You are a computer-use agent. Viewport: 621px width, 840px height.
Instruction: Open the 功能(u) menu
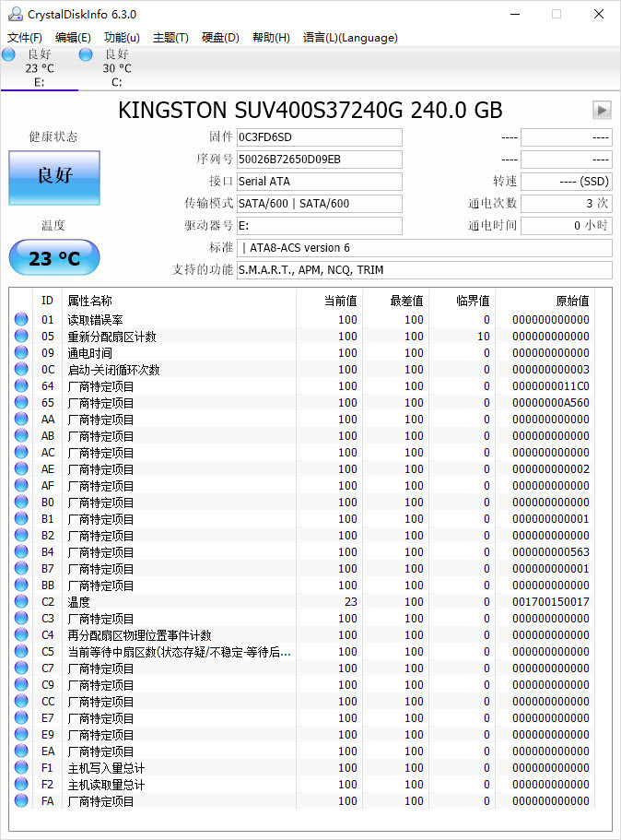pyautogui.click(x=122, y=38)
